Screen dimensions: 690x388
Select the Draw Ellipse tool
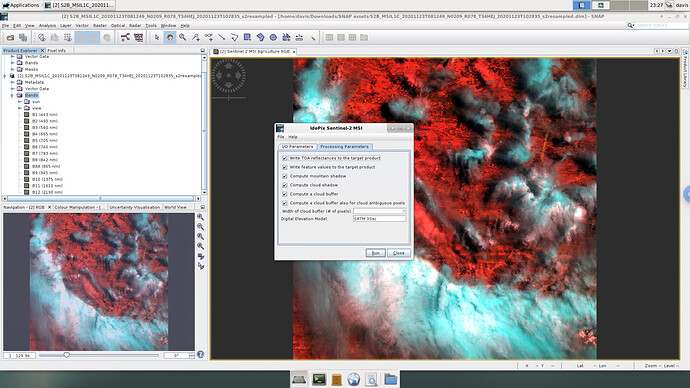273,38
